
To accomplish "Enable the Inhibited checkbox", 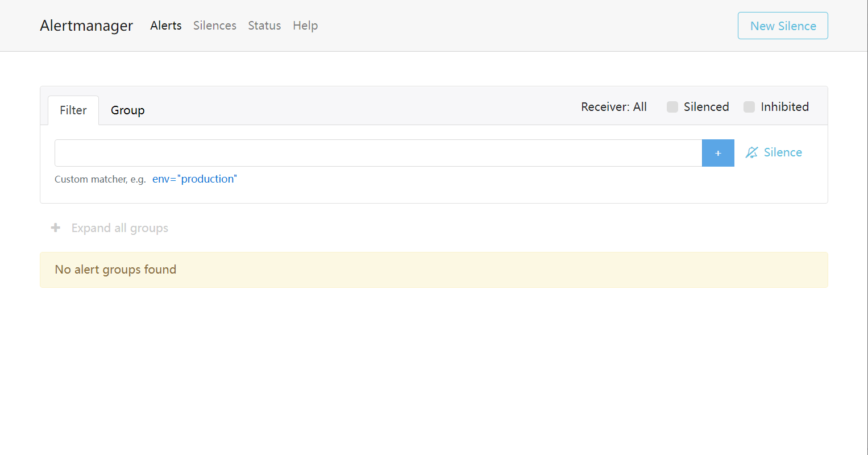I will click(749, 107).
